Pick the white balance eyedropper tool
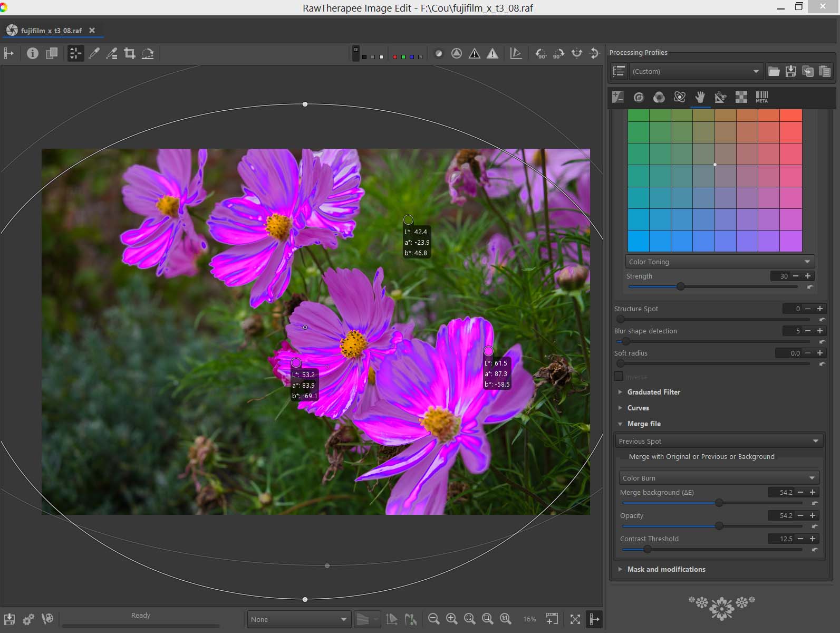Image resolution: width=840 pixels, height=633 pixels. [x=94, y=53]
